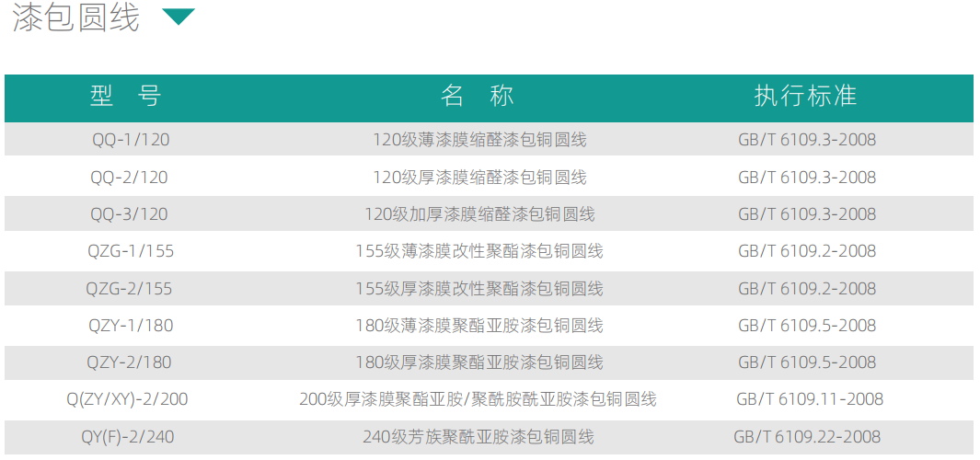Click GB/T 6109.5-2008 in the QZY-1/180 row

click(x=807, y=326)
